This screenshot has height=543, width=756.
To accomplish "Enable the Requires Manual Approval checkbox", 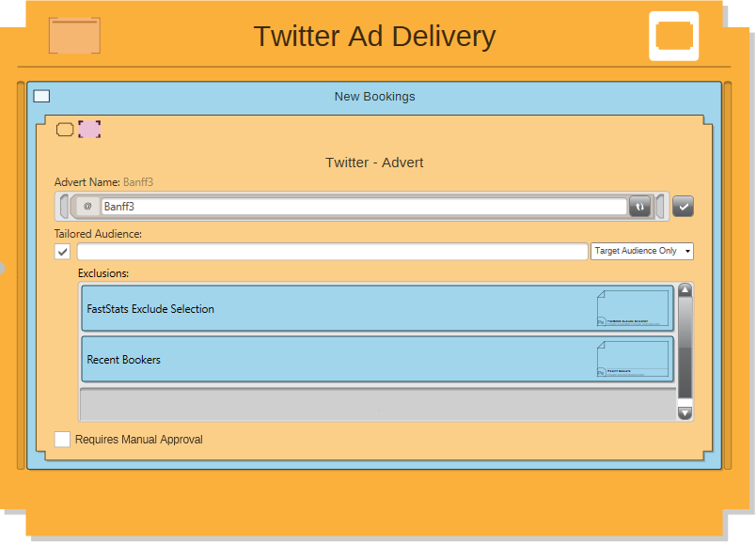I will [x=62, y=439].
